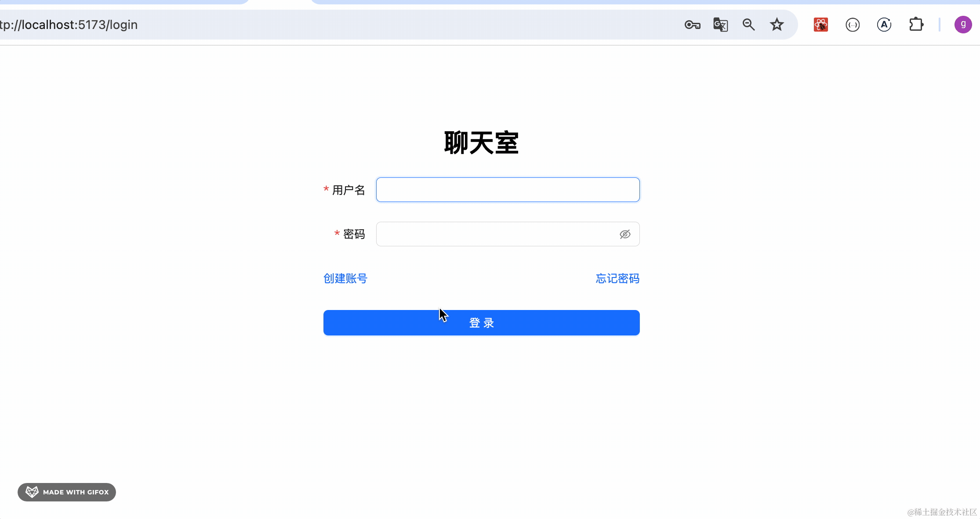
Task: Click the 稀土掘金技术社区 watermark text
Action: click(x=942, y=512)
